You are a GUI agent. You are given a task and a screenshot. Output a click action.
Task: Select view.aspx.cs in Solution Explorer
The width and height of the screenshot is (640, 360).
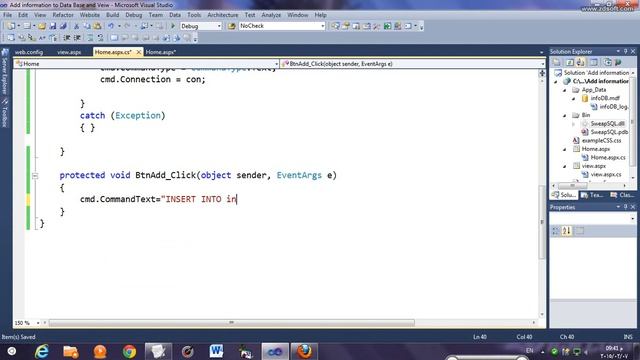tap(606, 175)
